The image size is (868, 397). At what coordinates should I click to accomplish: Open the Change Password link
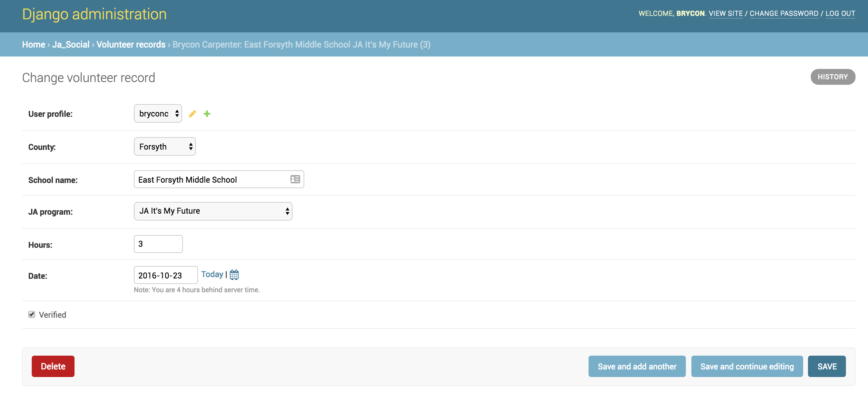tap(784, 13)
